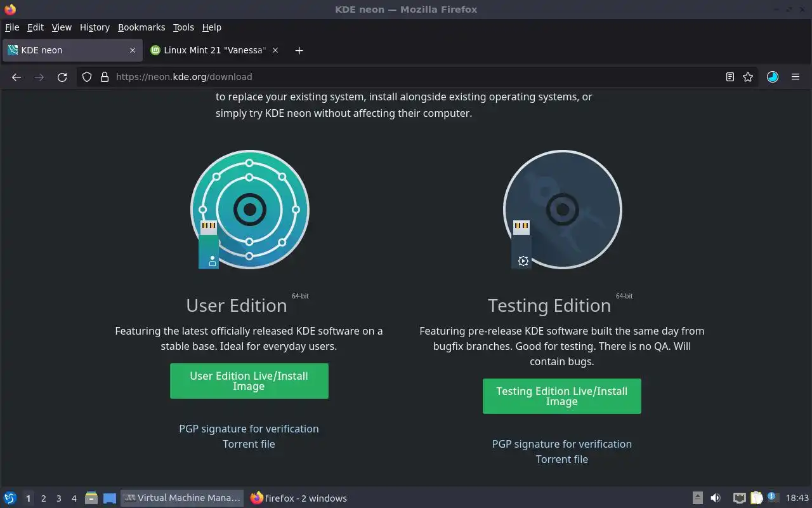Open the LXQt application menu icon
812x508 pixels.
click(x=10, y=498)
